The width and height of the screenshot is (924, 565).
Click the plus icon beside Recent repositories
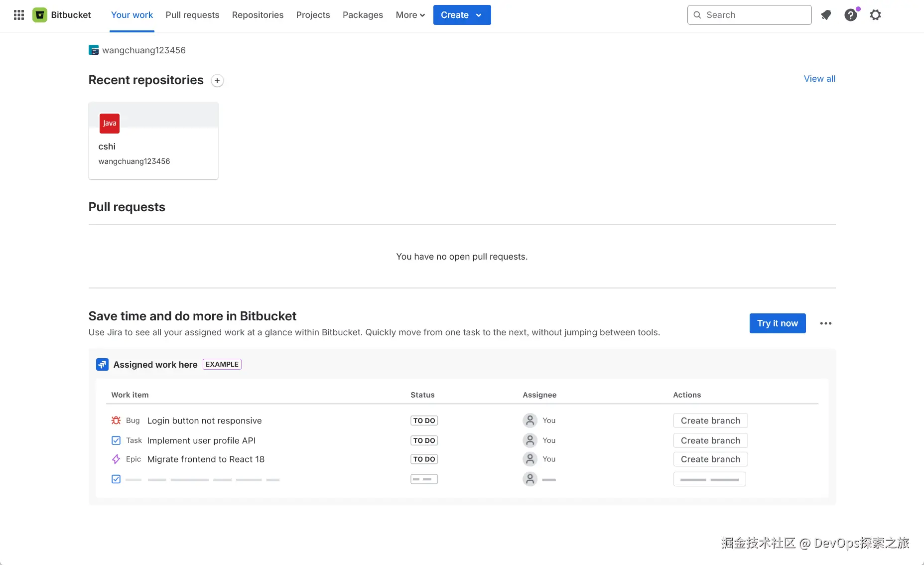point(217,81)
